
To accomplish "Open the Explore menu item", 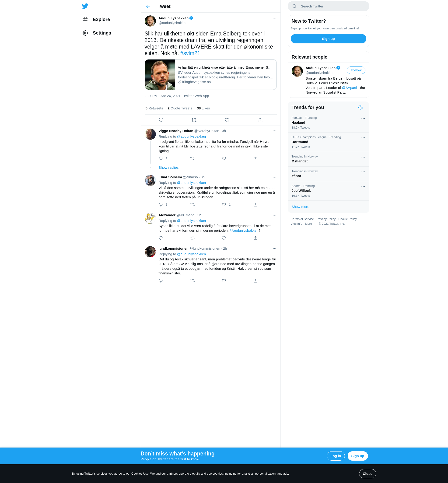I will (96, 19).
